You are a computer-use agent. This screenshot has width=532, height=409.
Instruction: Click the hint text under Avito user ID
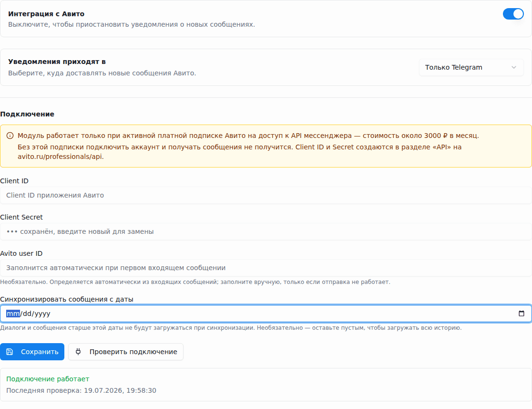[195, 282]
